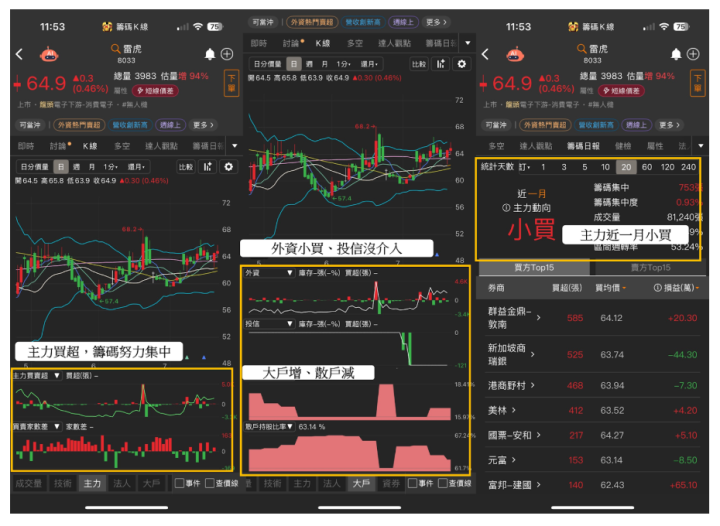Tap the add-to-watchlist plus icon, right screen
Screen dimensions: 720x526
[x=693, y=54]
